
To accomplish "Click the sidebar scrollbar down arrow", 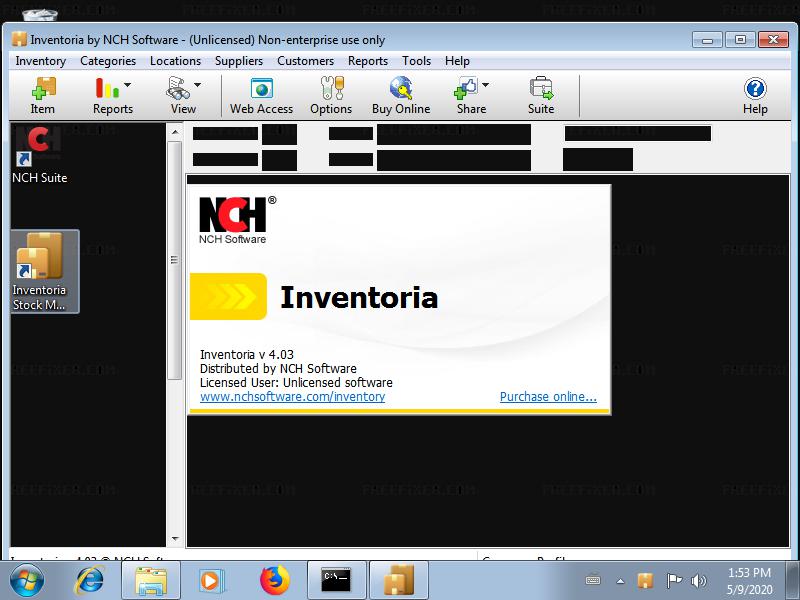I will pos(175,539).
